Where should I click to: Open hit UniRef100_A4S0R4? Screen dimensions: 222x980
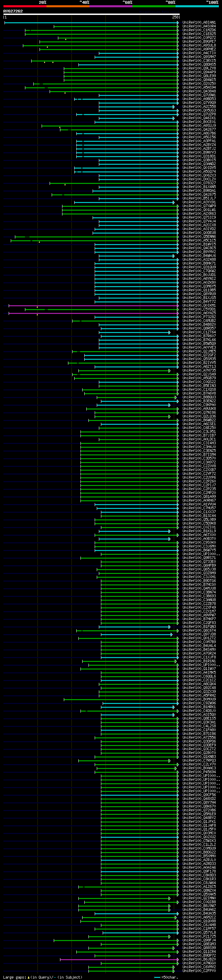point(199,27)
